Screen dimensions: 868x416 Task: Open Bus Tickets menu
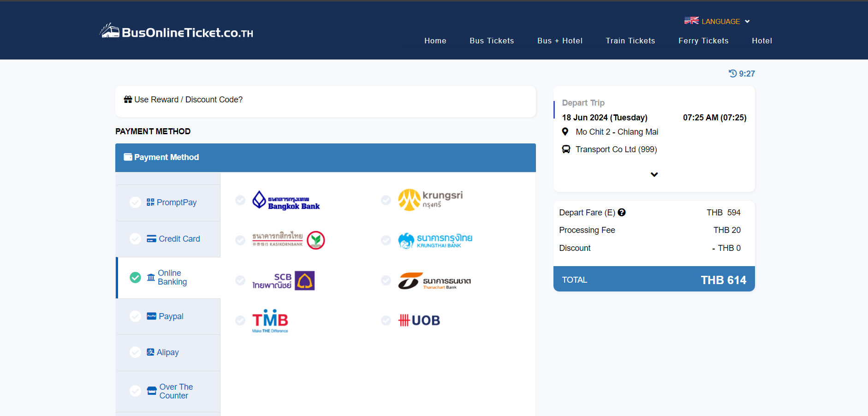pos(492,41)
